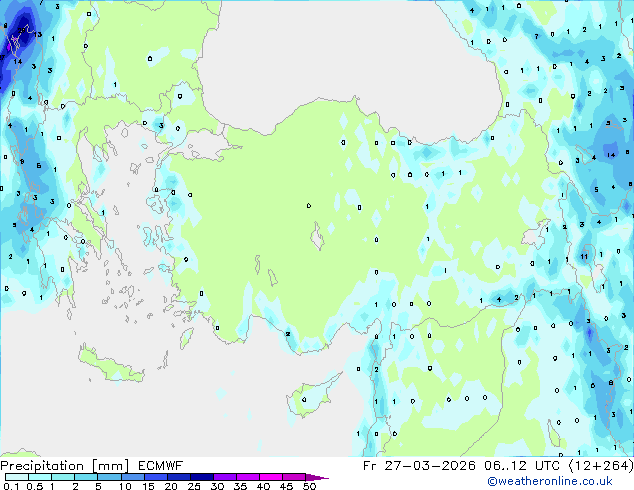Screen dimensions: 634x490
Task: Click the legend label '40'
Action: click(x=263, y=486)
